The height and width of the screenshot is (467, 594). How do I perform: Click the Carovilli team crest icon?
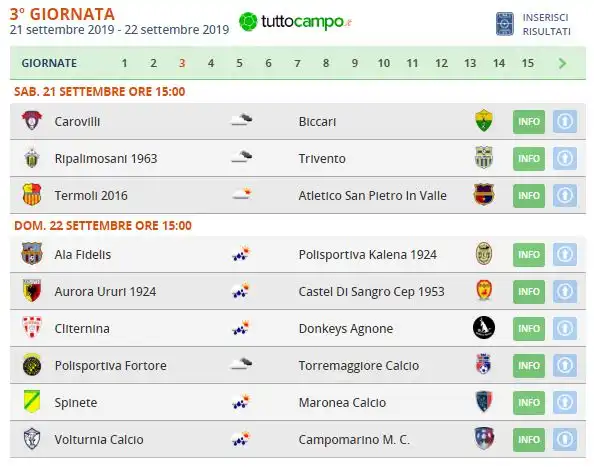32,121
